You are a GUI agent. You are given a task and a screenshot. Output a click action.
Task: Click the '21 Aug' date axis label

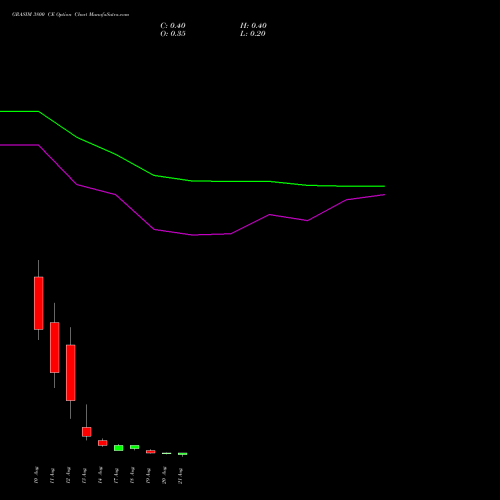(x=180, y=475)
